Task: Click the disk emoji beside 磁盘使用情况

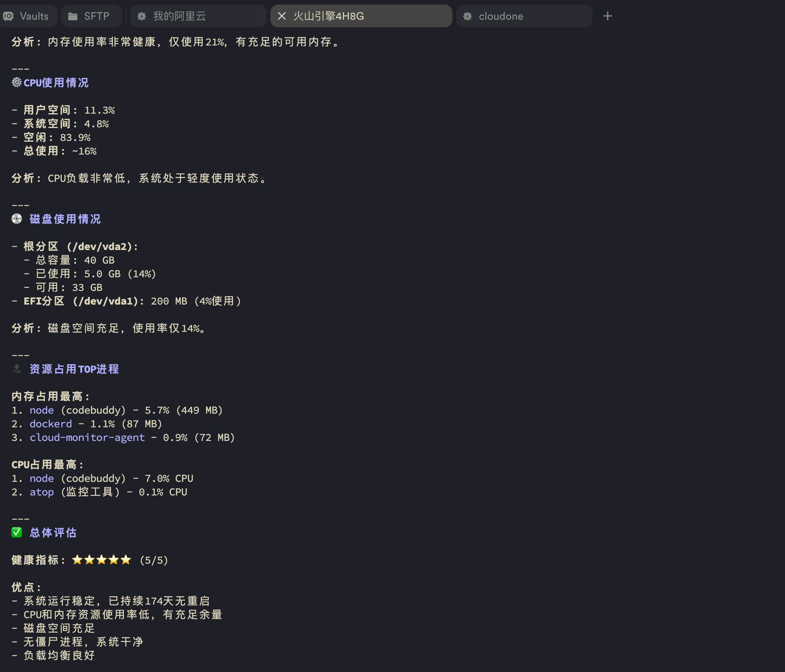Action: click(x=16, y=219)
